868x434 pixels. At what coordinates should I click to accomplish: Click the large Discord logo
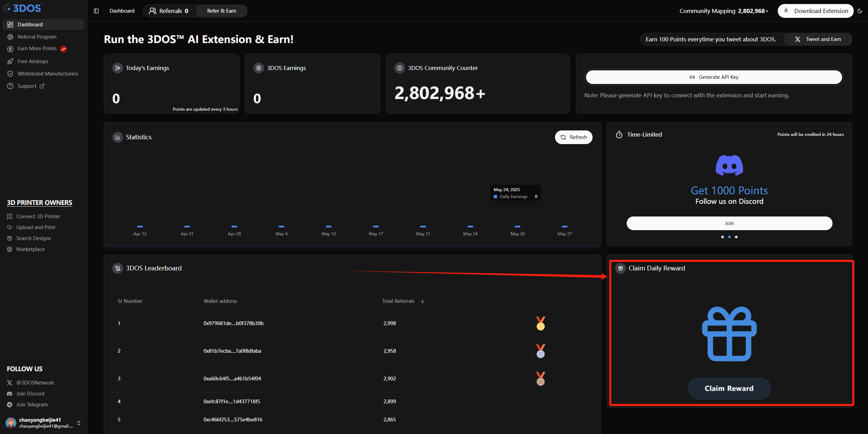(729, 165)
